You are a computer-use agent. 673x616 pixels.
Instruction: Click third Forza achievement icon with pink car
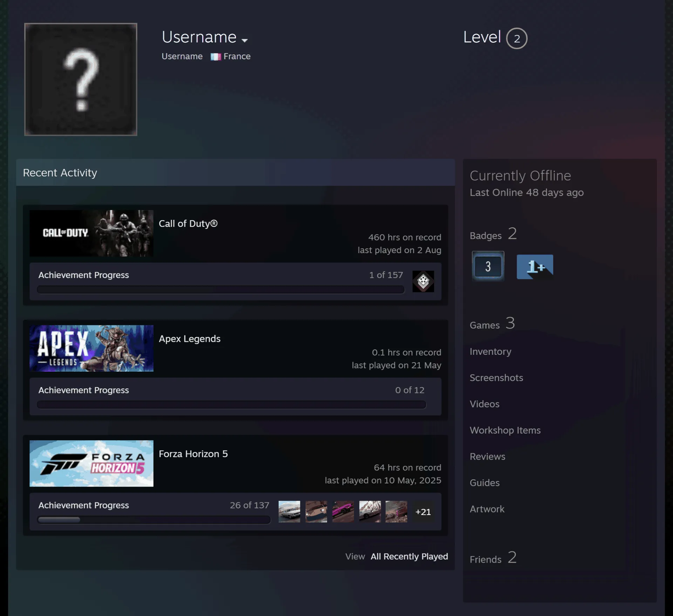pyautogui.click(x=343, y=512)
